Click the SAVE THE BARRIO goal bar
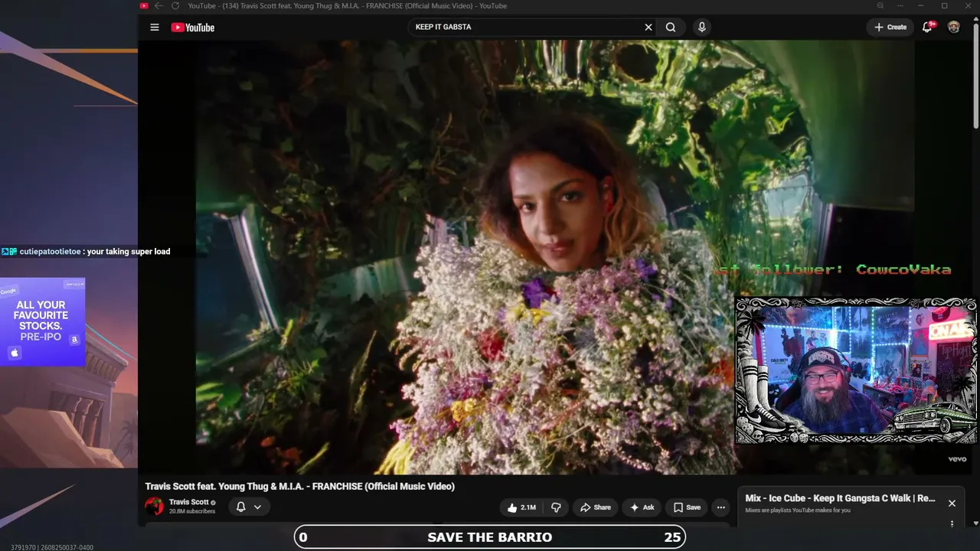 [x=490, y=537]
